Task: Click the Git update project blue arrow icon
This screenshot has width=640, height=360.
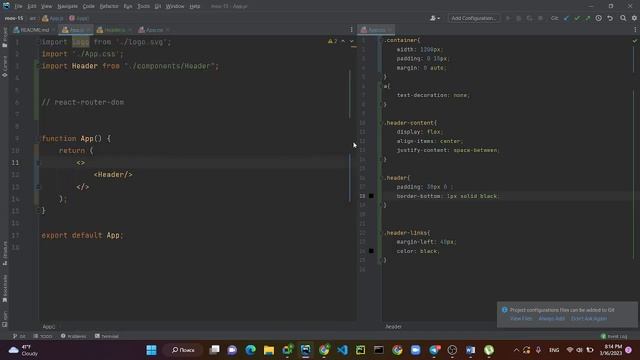Action: 566,18
